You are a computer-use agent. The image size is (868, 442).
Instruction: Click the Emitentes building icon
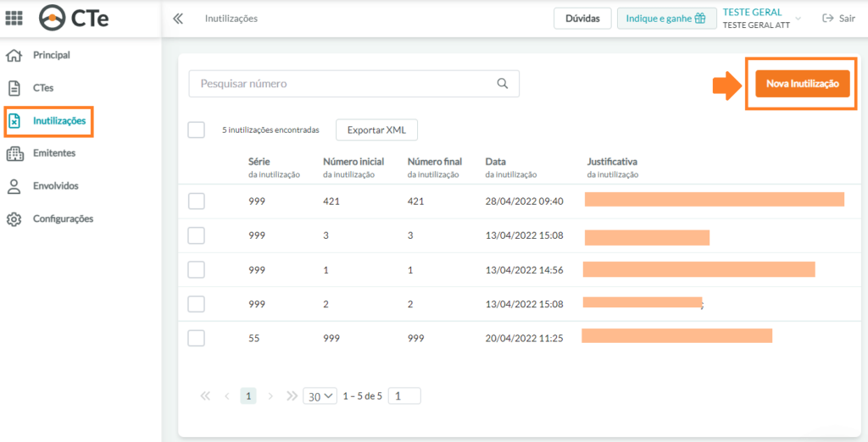[14, 154]
